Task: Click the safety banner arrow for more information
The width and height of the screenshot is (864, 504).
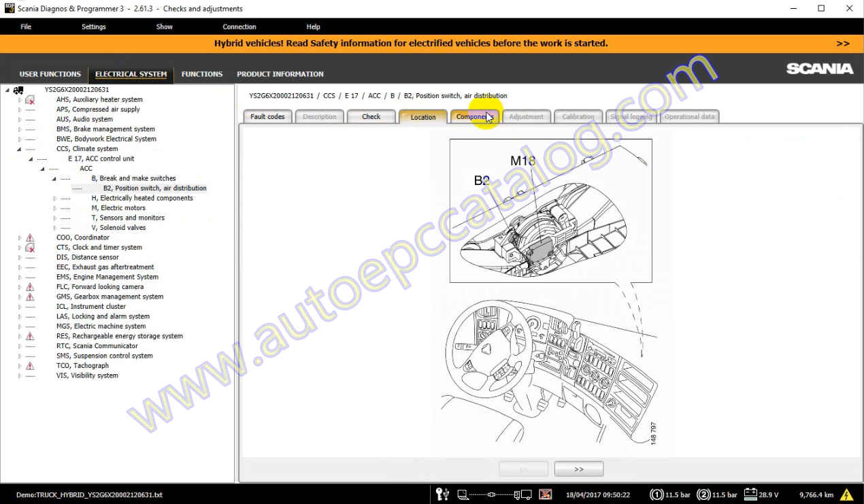Action: [x=842, y=43]
